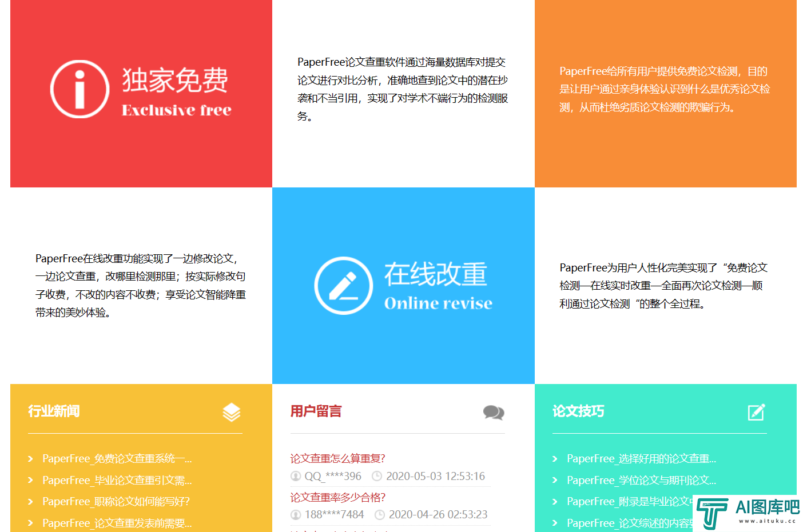807x532 pixels.
Task: Click the pencil circle icon beside 在线改重
Action: [344, 286]
